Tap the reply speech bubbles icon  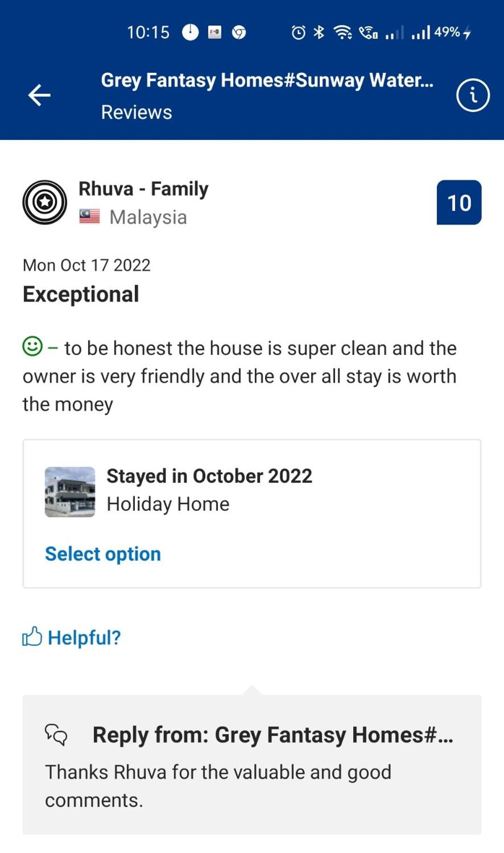click(x=56, y=734)
